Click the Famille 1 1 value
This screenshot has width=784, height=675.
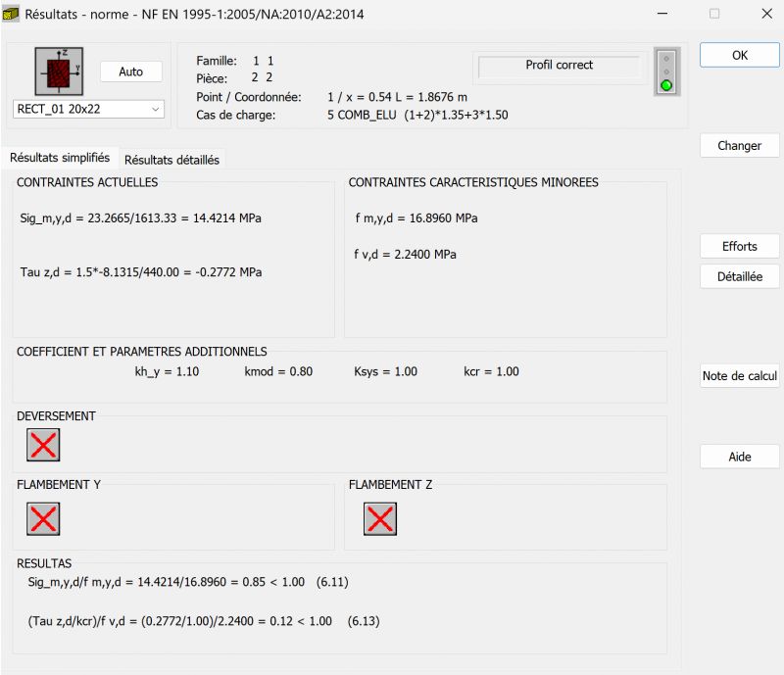263,61
